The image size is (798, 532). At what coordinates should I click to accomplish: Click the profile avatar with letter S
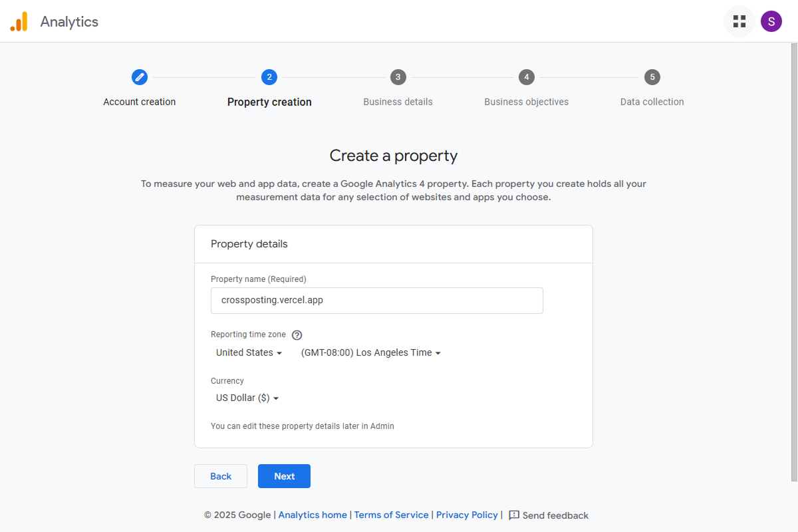pyautogui.click(x=771, y=21)
